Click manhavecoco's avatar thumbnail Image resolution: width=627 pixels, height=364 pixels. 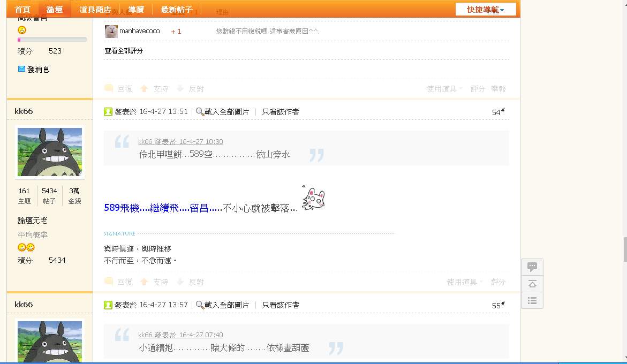click(111, 31)
